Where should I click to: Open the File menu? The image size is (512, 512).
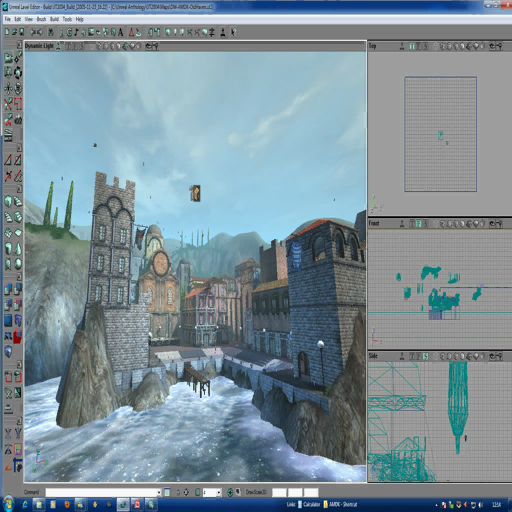[x=7, y=19]
